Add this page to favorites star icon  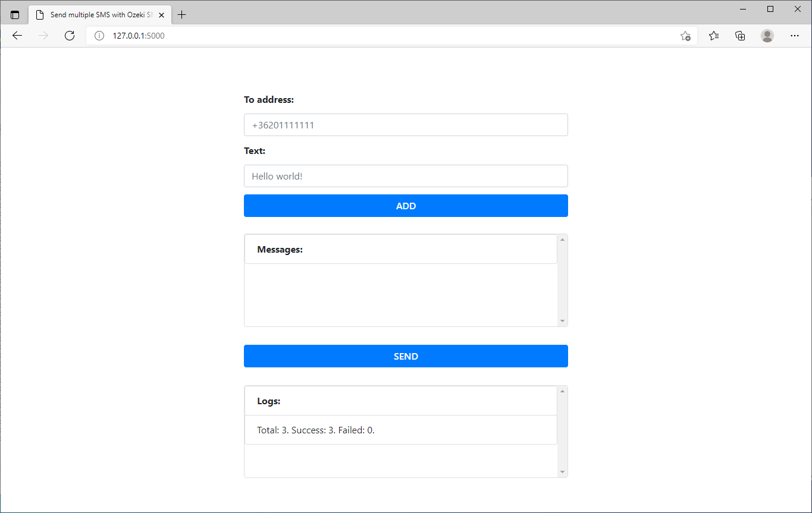pyautogui.click(x=685, y=36)
